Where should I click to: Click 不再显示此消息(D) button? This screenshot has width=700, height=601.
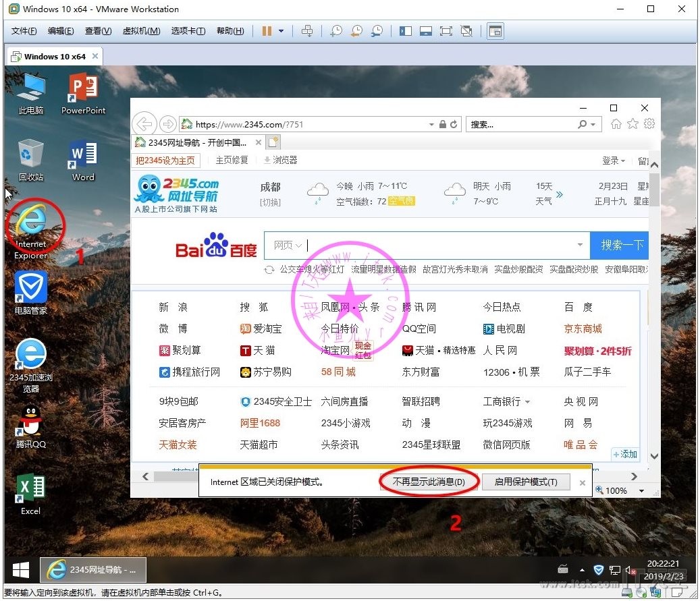[429, 482]
